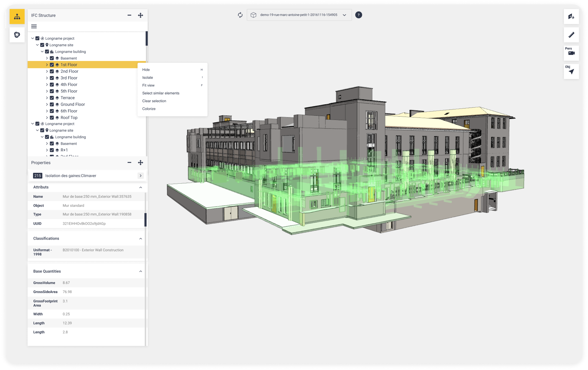Image resolution: width=588 pixels, height=370 pixels.
Task: Uncheck the Terrace storey checkbox
Action: (52, 98)
